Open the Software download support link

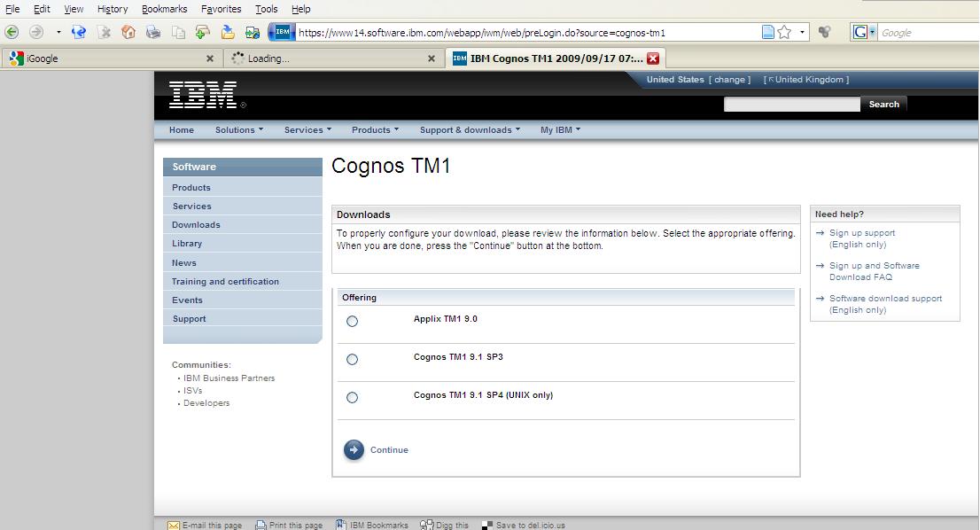885,304
